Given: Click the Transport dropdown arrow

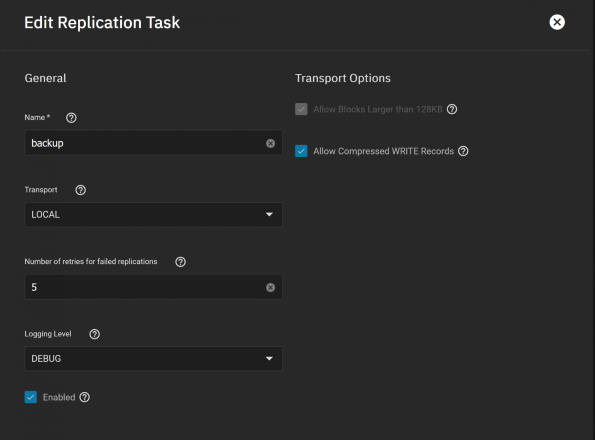Looking at the screenshot, I should tap(269, 214).
